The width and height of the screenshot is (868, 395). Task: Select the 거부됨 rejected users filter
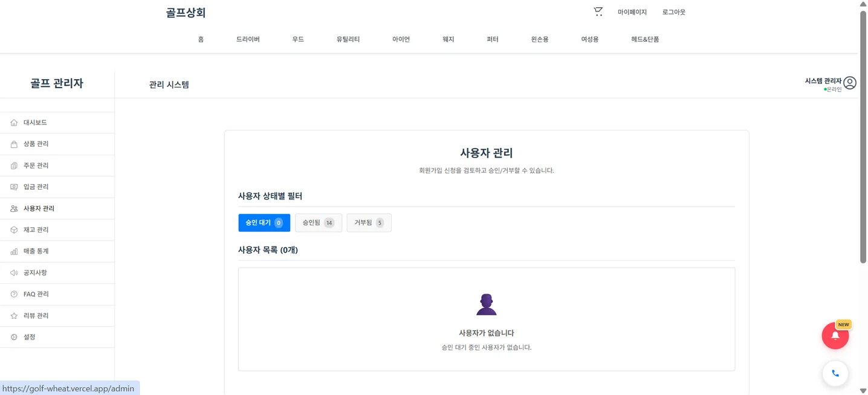point(369,222)
